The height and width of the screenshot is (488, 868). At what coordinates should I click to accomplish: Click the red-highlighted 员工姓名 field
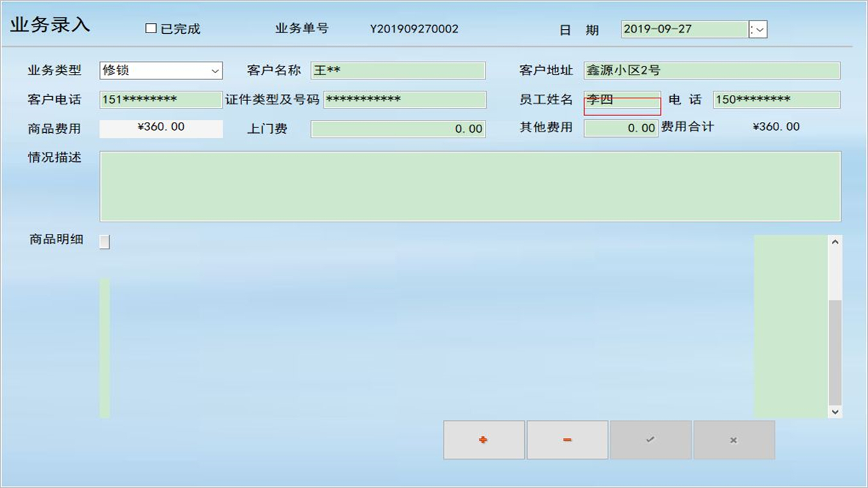coord(620,100)
